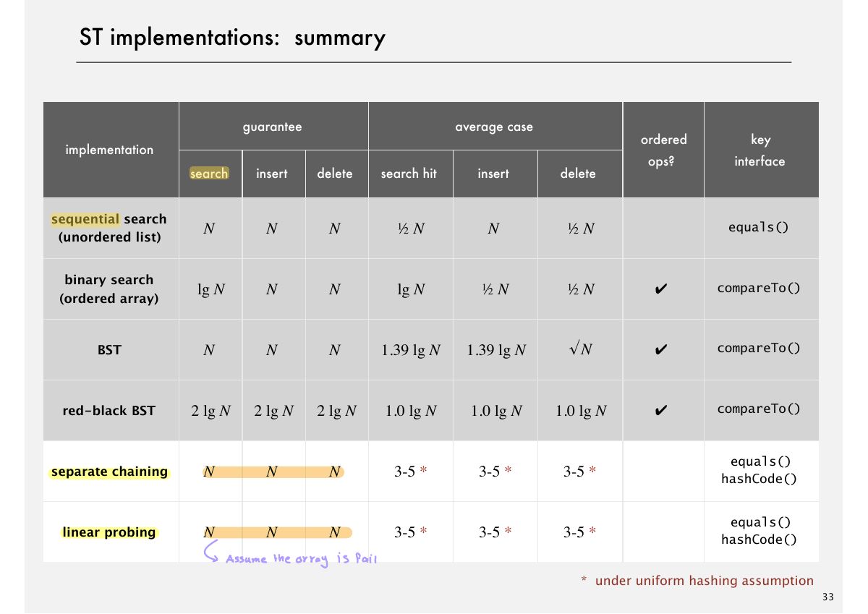Click red-black BST's guaranteed delete "2 lg N" cell

click(336, 412)
